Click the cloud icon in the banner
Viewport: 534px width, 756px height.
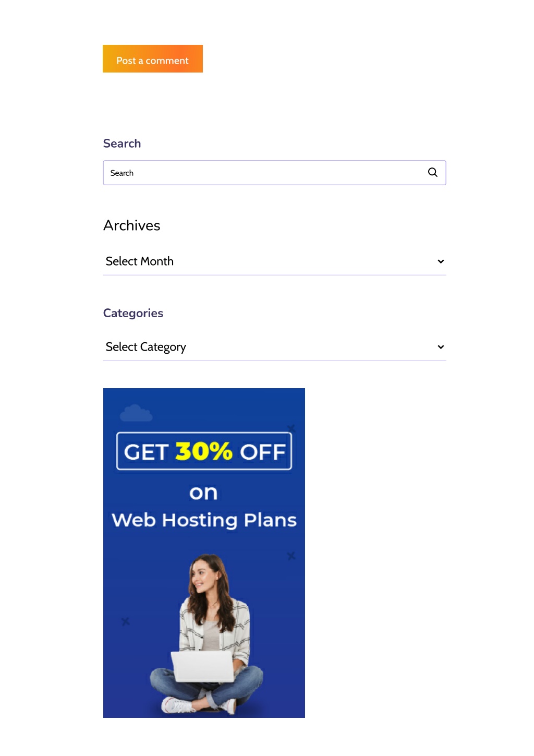pyautogui.click(x=136, y=413)
